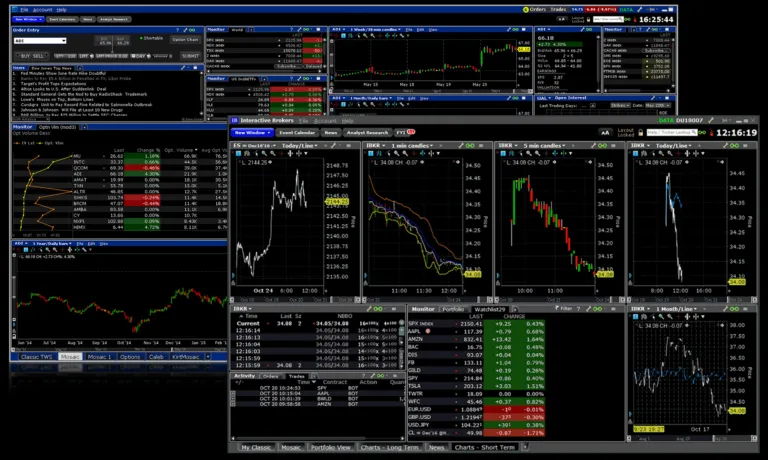
Task: Switch to Portfolio View layout tab
Action: (x=331, y=447)
